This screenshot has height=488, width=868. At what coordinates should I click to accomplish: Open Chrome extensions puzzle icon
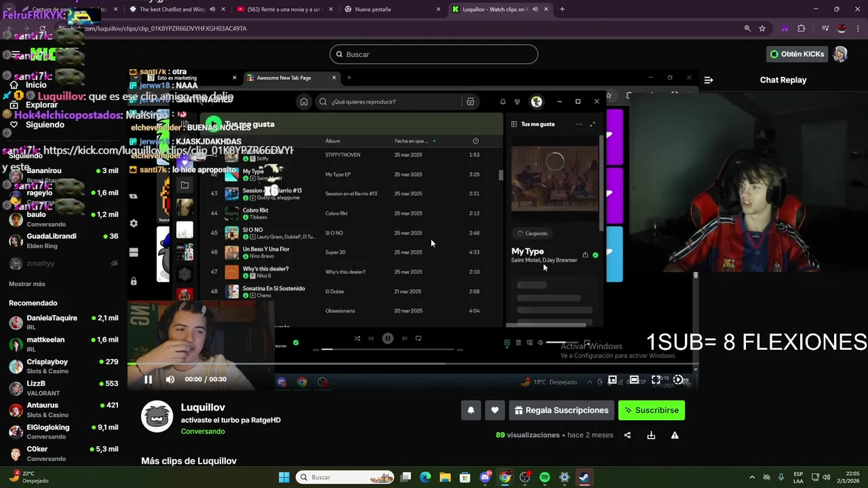pos(802,28)
